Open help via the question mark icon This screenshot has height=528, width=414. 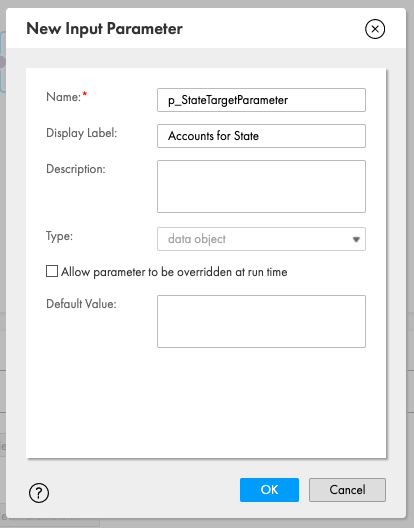point(39,493)
